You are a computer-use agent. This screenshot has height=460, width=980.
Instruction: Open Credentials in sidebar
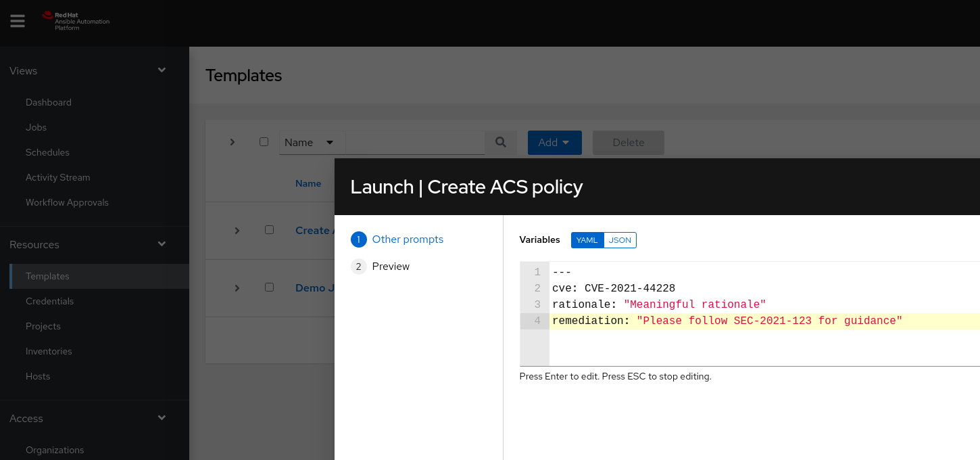[x=49, y=301]
